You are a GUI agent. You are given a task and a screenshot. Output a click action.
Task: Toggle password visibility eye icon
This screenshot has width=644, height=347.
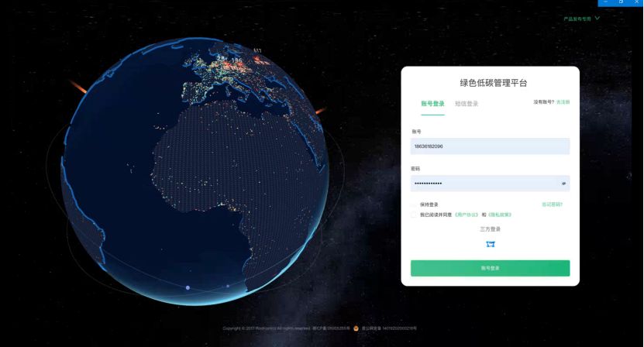pos(563,184)
